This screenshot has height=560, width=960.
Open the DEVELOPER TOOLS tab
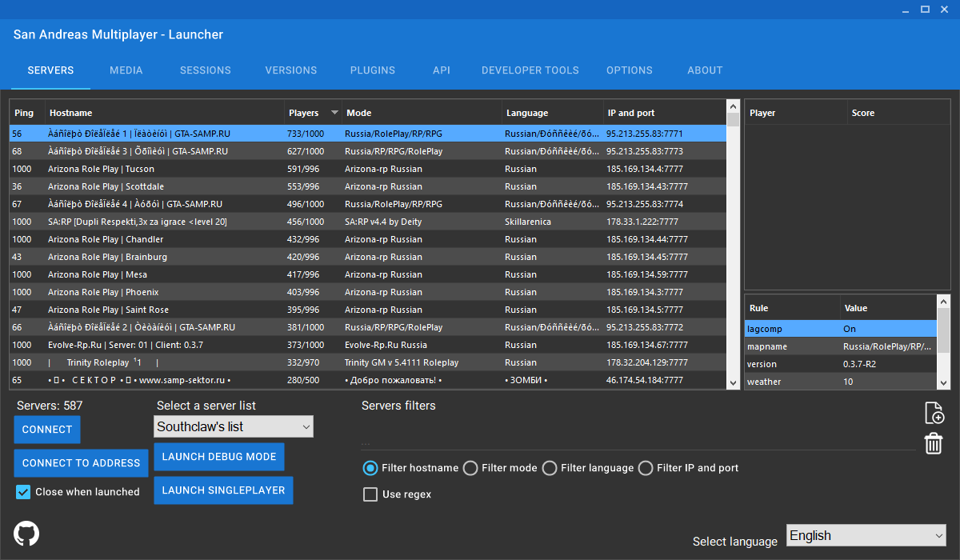(530, 70)
